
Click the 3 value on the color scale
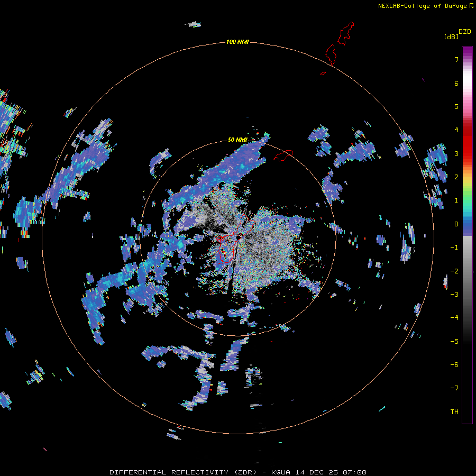click(456, 153)
